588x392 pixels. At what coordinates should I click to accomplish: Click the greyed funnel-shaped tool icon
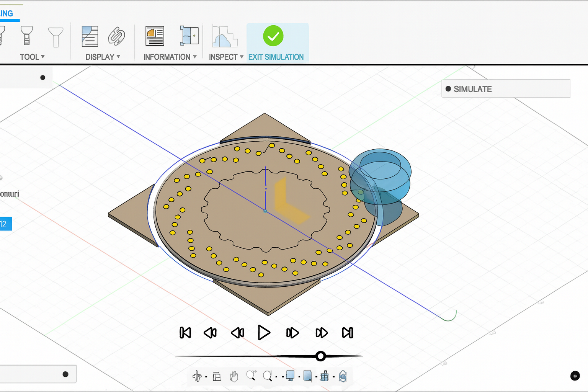56,36
